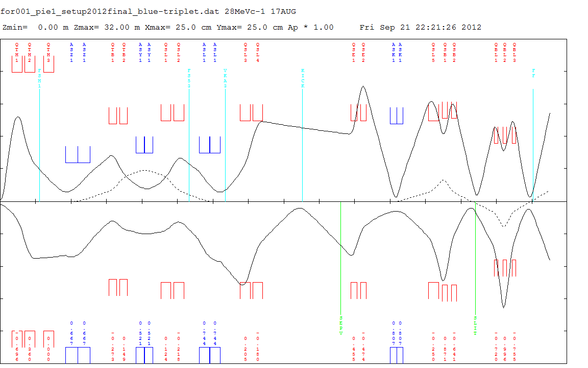Click the date stamp Fri Sep 21 2012

click(420, 27)
